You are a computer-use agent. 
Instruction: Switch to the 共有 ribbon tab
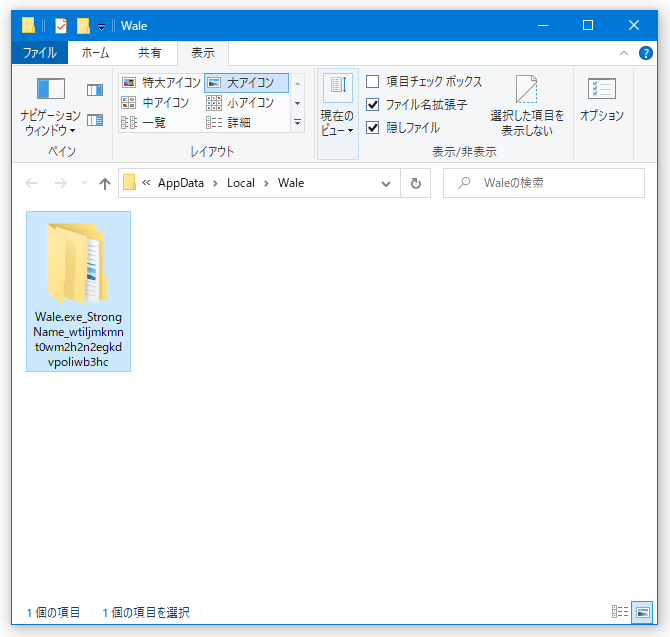pyautogui.click(x=150, y=53)
